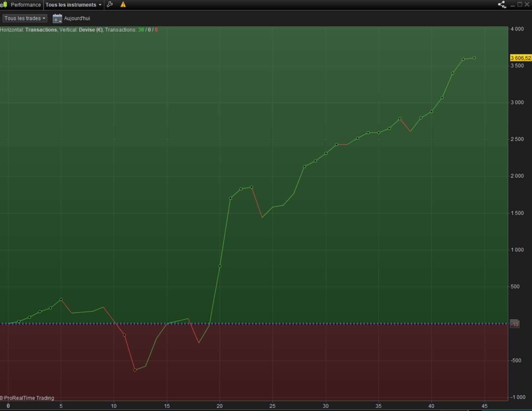Click the Devise (€) vertical axis label
The image size is (532, 411).
tap(90, 30)
